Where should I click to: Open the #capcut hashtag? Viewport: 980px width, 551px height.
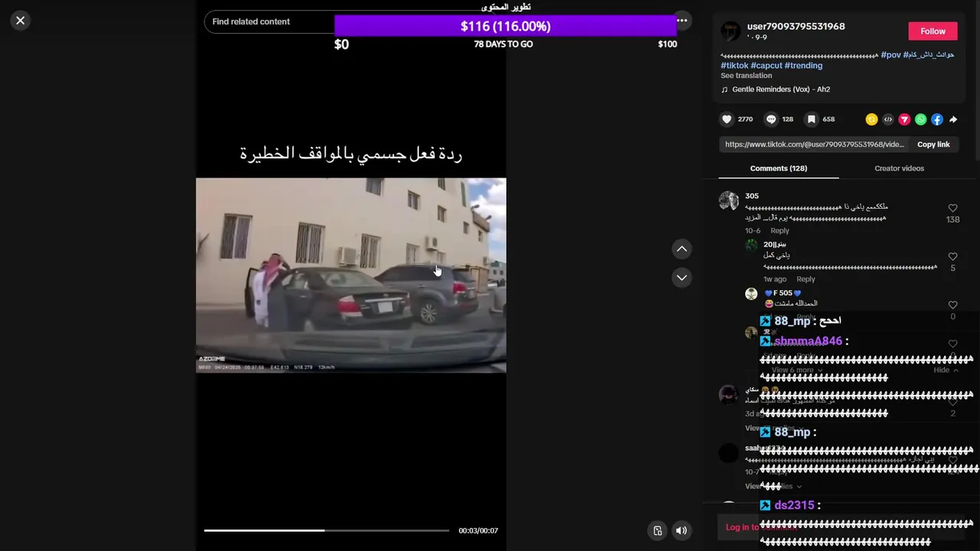(766, 66)
